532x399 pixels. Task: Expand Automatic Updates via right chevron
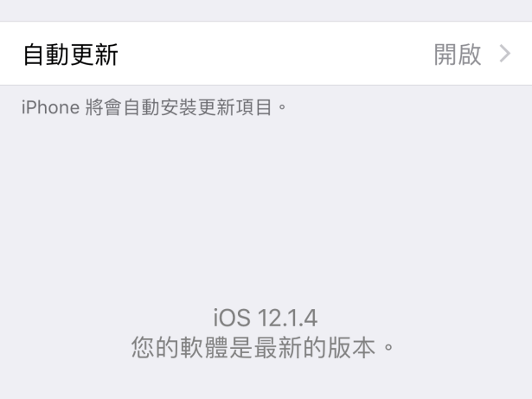point(505,54)
